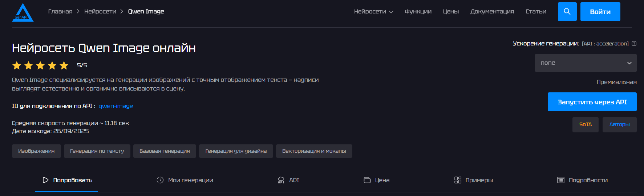Image resolution: width=644 pixels, height=196 pixels.
Task: Select the SoTA tag button
Action: coord(585,125)
